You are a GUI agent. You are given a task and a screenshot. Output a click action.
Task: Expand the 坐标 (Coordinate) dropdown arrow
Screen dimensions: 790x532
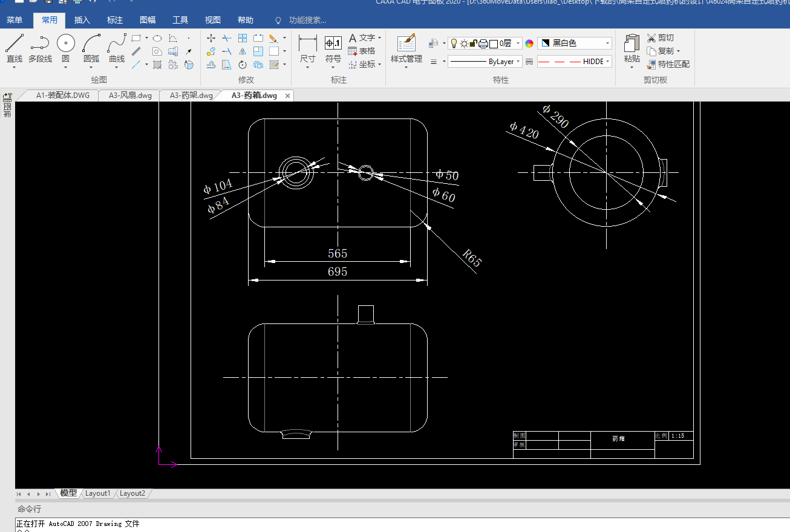coord(380,65)
